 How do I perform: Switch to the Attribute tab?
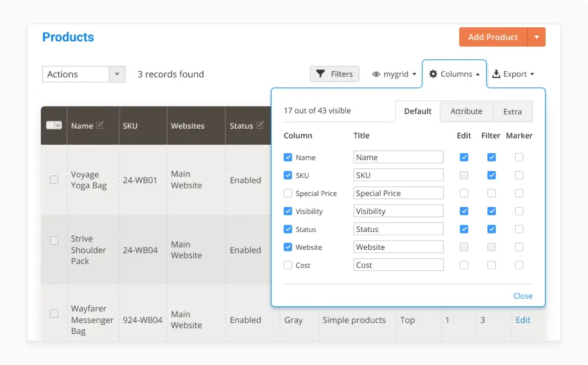[x=466, y=111]
